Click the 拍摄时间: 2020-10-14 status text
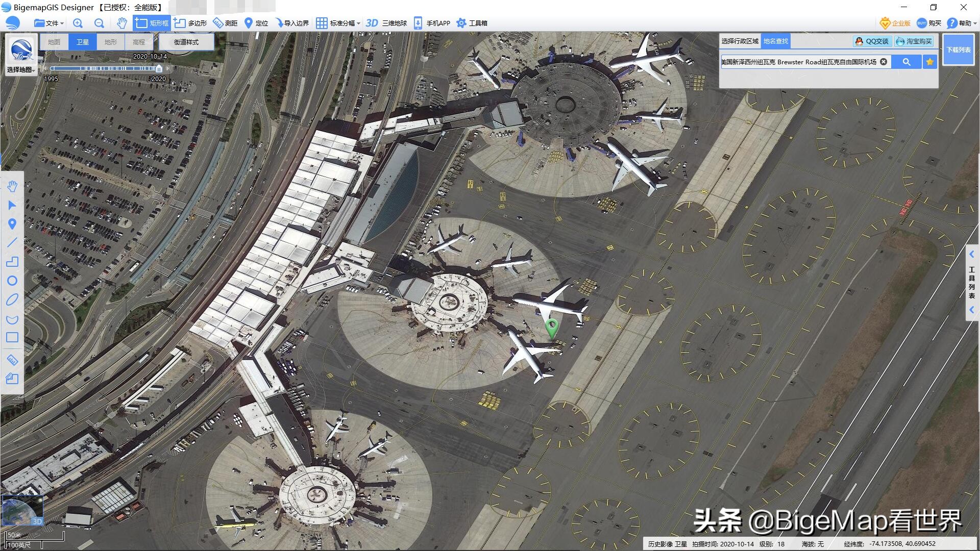This screenshot has width=980, height=551. 723,544
